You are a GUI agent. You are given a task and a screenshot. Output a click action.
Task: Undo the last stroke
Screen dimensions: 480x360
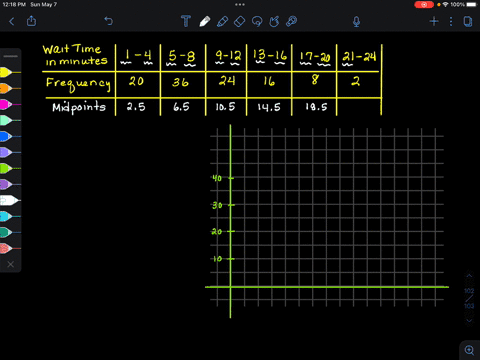click(x=109, y=21)
